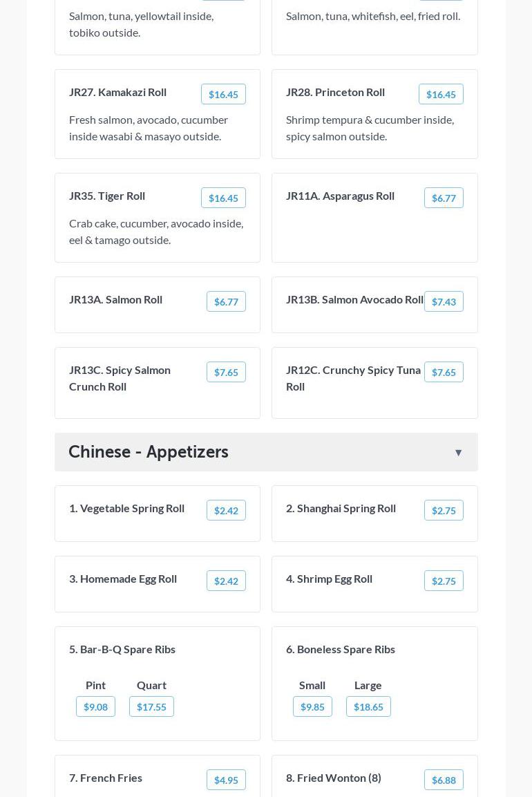The height and width of the screenshot is (797, 532).
Task: Click the $6.88 Fried Wonton price
Action: 444,780
